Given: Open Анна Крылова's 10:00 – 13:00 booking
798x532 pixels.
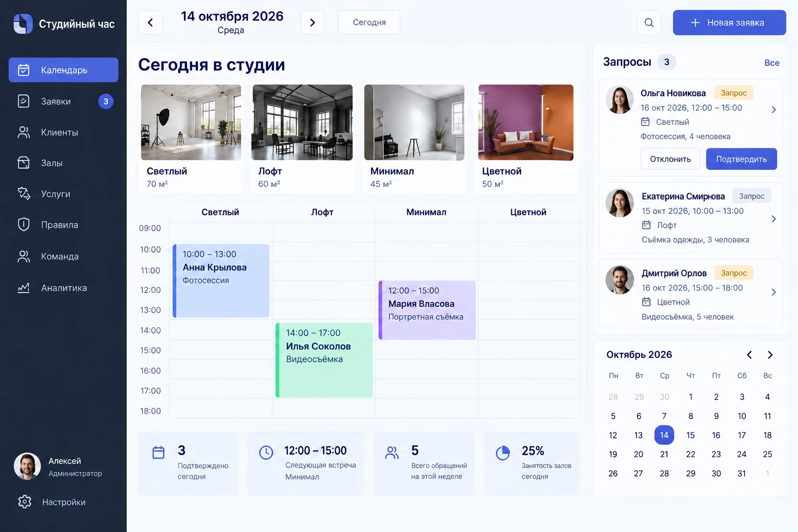Looking at the screenshot, I should [x=221, y=281].
